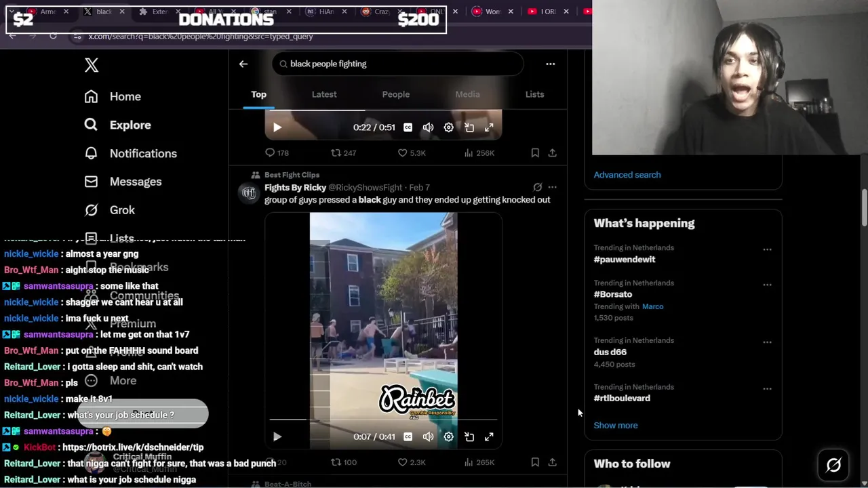
Task: Click the Fights By Ricky avatar
Action: [x=249, y=194]
